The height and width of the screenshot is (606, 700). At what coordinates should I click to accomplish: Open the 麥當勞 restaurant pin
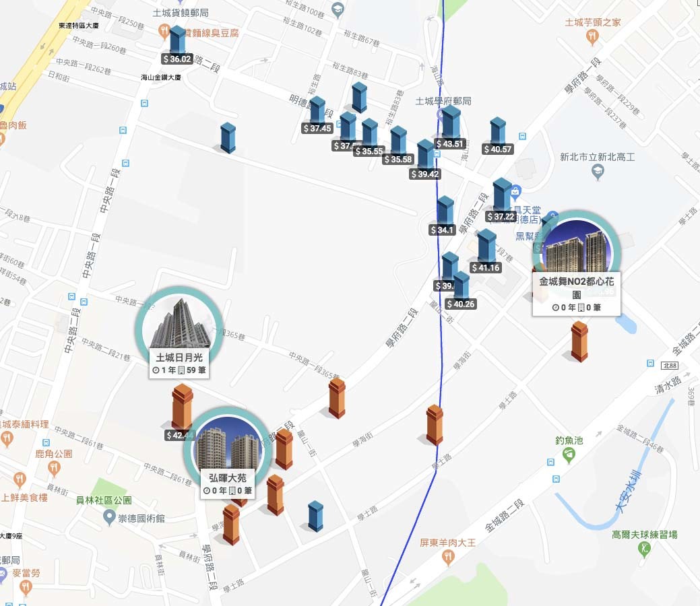pos(26,587)
